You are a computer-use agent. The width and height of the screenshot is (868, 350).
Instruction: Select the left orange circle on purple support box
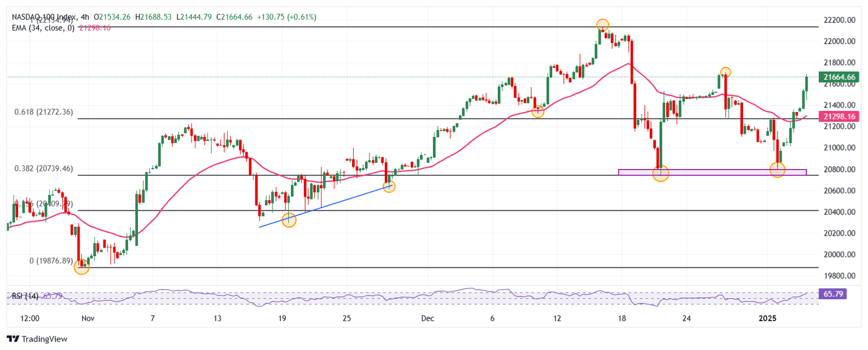click(661, 173)
